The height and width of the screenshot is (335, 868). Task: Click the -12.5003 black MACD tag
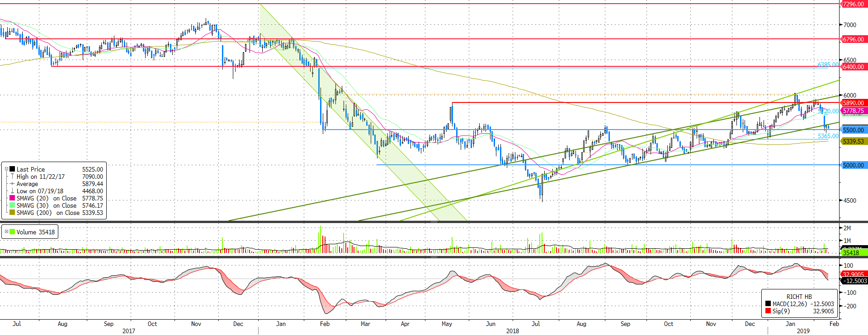click(854, 281)
